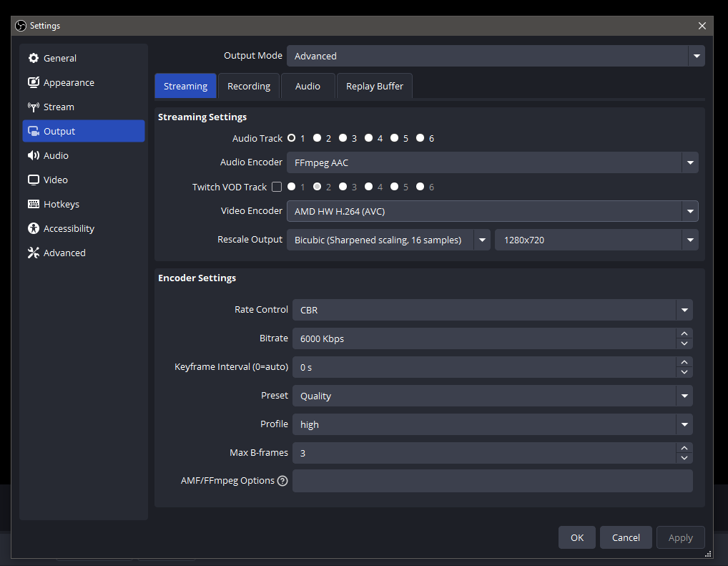The image size is (728, 566).
Task: Click the Keyframe Interval input field
Action: point(484,367)
